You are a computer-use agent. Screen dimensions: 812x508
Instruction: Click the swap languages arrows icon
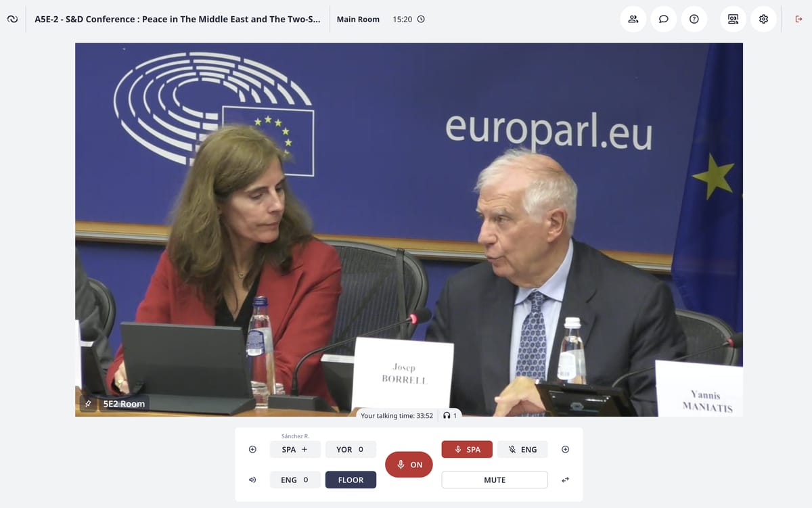pos(565,480)
